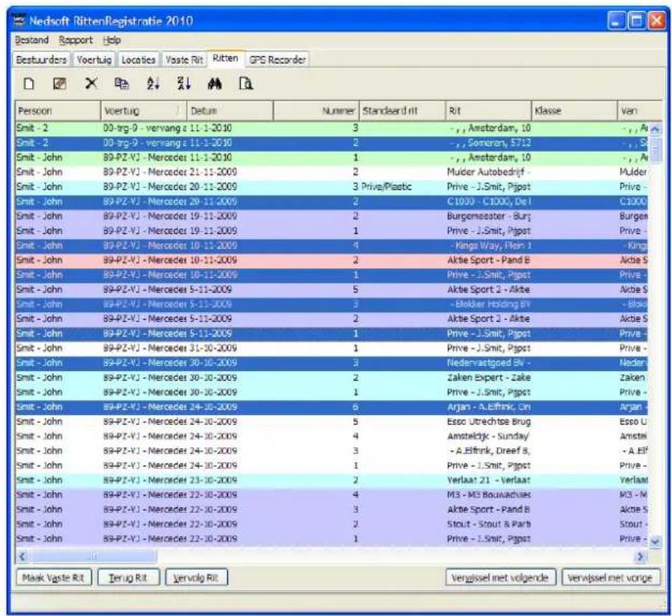Click the copy trip icon
This screenshot has width=672, height=616.
coord(122,84)
